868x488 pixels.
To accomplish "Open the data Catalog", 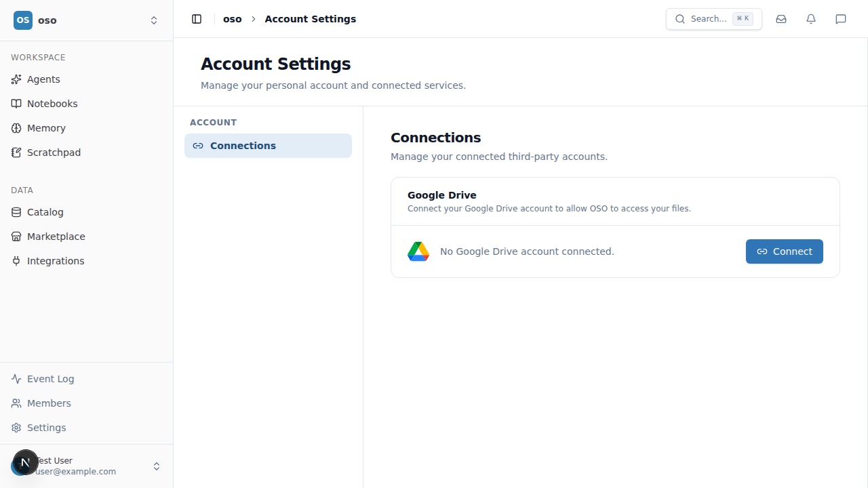I will click(87, 212).
